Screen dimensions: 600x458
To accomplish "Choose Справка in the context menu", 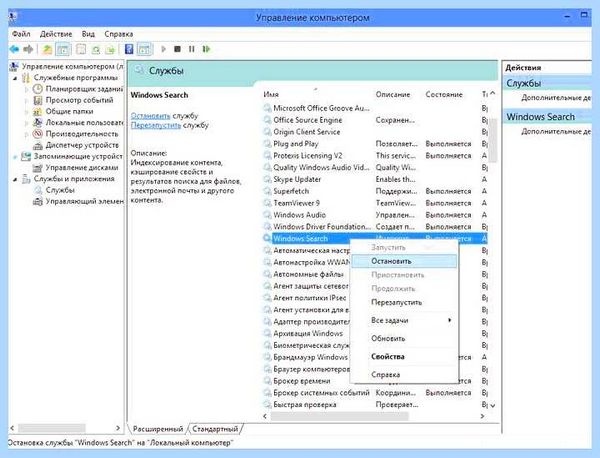I will tap(404, 375).
